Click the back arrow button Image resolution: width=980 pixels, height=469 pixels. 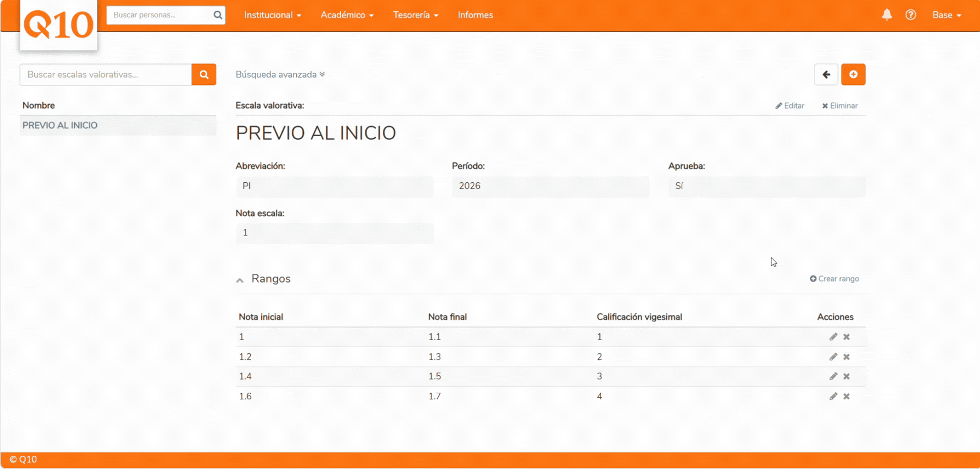coord(826,75)
